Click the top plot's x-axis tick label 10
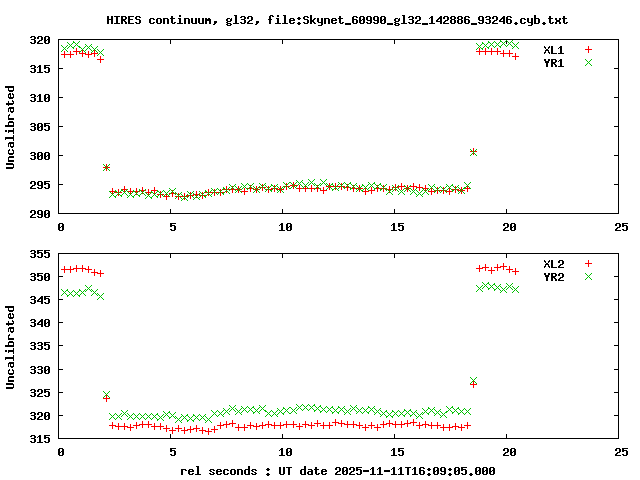 coord(285,227)
